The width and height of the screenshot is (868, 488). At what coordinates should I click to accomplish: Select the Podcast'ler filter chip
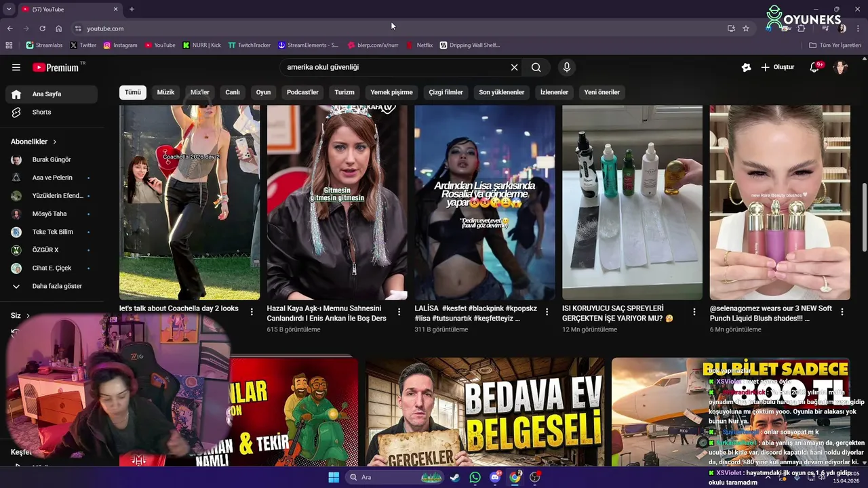tap(302, 92)
